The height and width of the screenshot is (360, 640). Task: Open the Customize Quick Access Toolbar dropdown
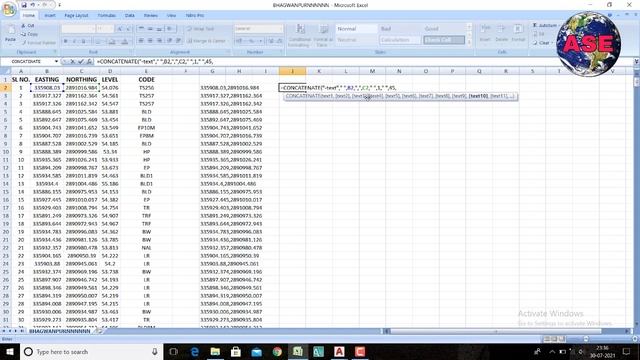(x=59, y=5)
